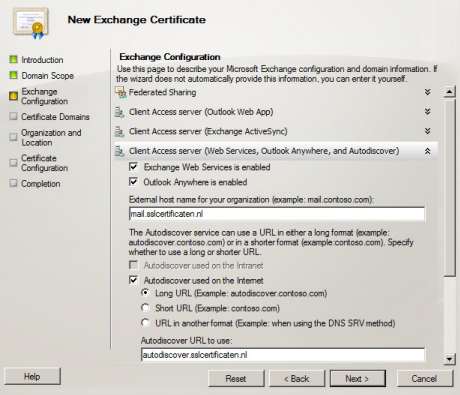Screen dimensions: 460x395
Task: Click the green Introduction step indicator
Action: (13, 60)
